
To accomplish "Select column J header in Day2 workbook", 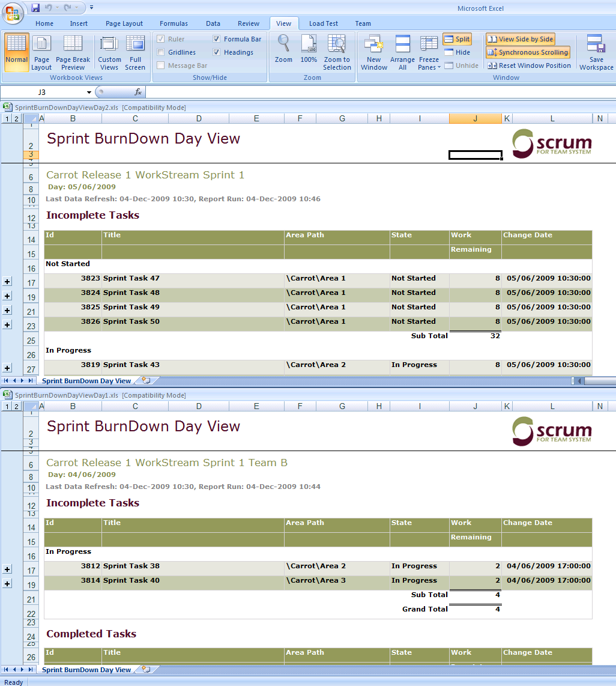I will (x=476, y=118).
